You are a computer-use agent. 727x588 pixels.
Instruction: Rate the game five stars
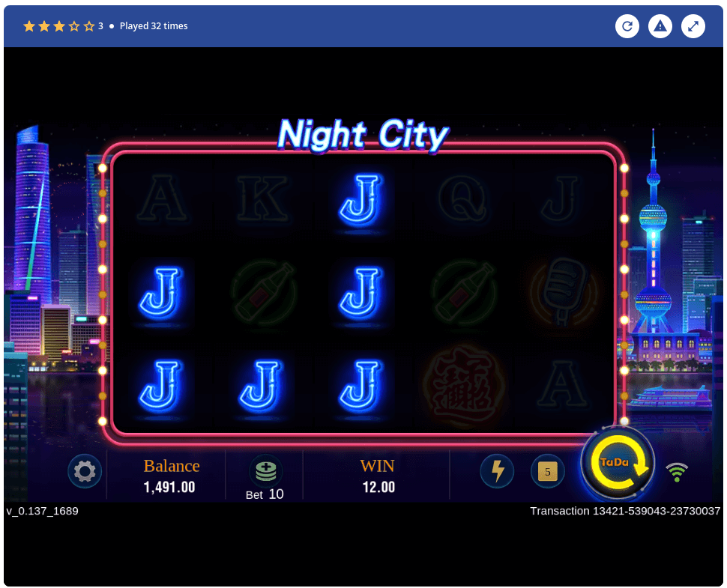click(89, 26)
